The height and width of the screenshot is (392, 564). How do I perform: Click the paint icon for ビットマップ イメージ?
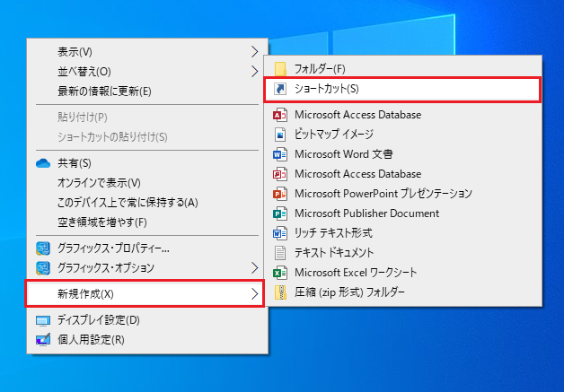[x=279, y=135]
